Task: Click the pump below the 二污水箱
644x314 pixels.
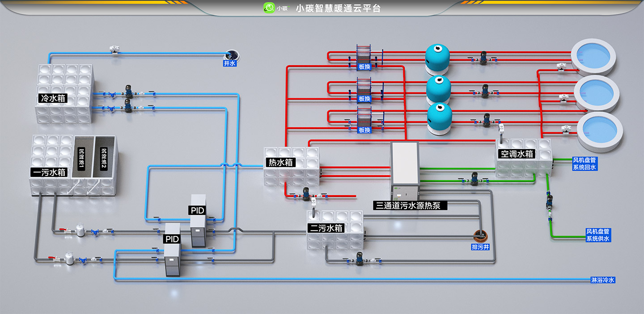Action: (x=360, y=259)
